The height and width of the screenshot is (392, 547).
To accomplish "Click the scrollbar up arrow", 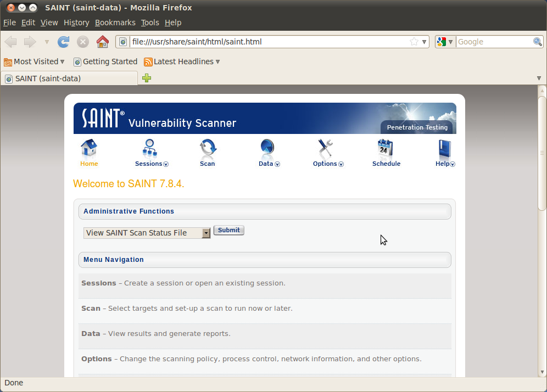I will tap(542, 91).
